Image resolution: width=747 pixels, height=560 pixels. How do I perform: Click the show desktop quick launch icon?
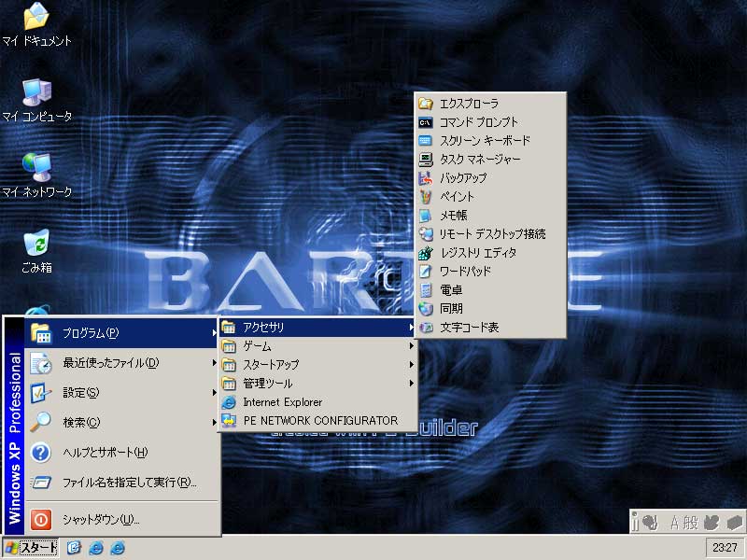click(x=75, y=548)
